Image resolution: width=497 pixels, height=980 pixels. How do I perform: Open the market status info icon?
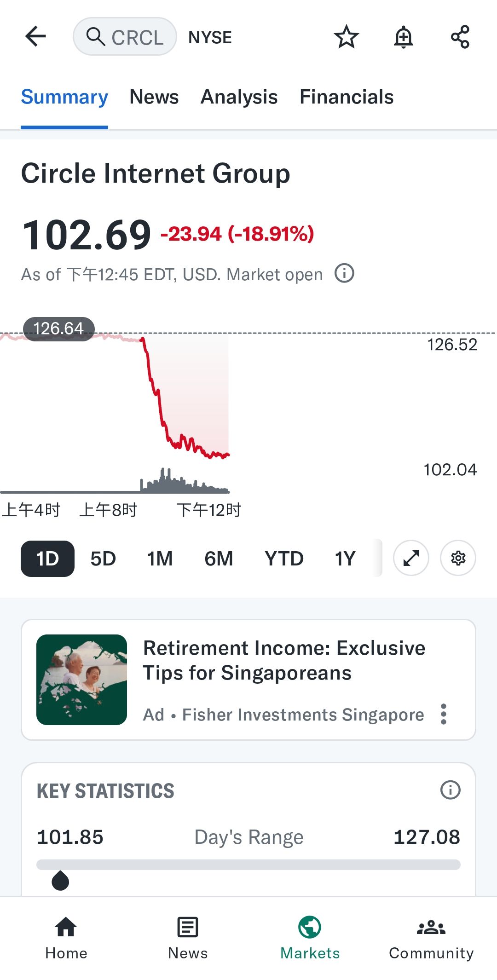click(344, 273)
